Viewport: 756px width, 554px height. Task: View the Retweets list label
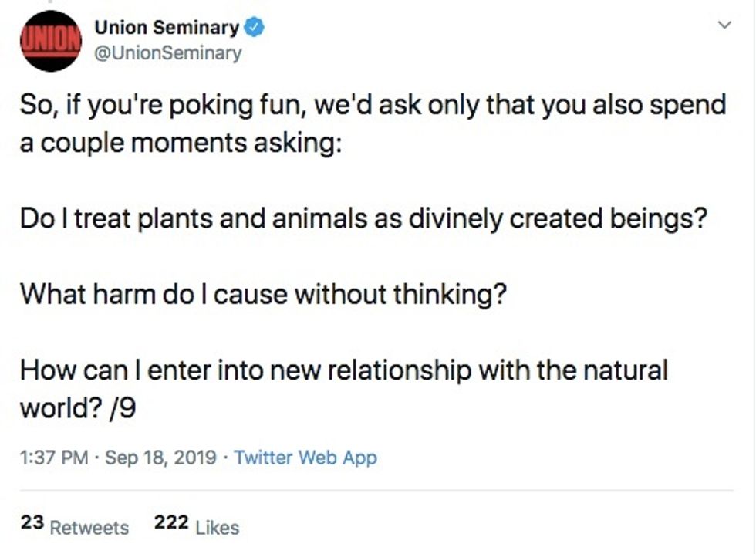(x=89, y=528)
